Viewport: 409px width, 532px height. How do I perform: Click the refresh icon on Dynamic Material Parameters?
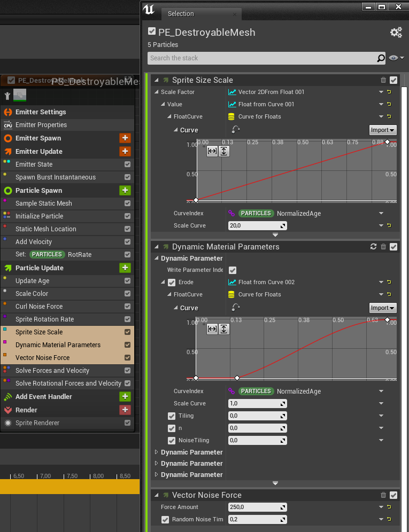[373, 247]
